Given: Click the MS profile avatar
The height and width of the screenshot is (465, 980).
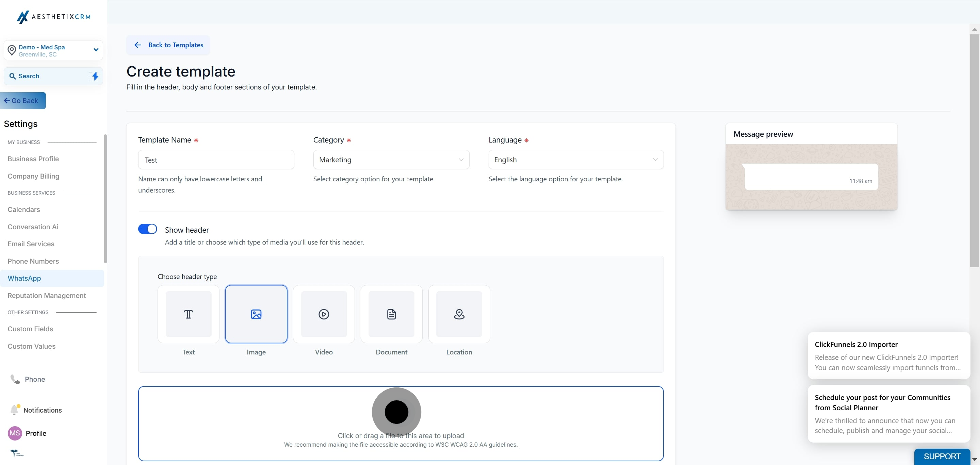Looking at the screenshot, I should [15, 433].
